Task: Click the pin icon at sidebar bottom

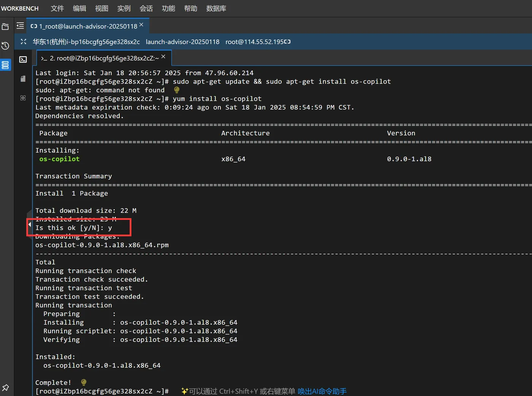Action: tap(5, 388)
